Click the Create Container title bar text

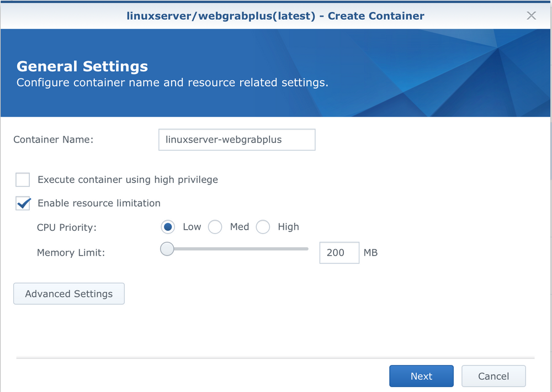click(x=276, y=15)
